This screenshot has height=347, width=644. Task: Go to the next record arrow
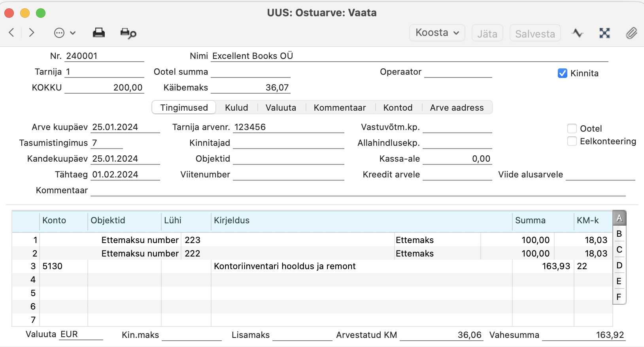32,32
